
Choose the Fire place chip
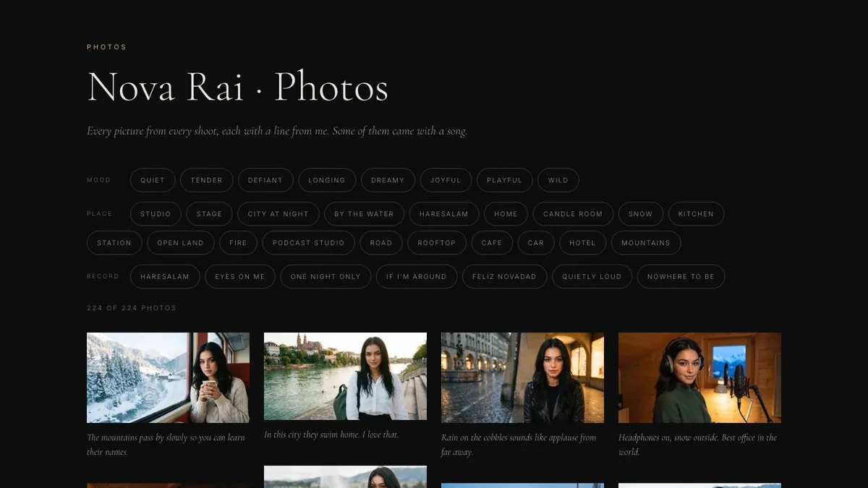coord(238,243)
